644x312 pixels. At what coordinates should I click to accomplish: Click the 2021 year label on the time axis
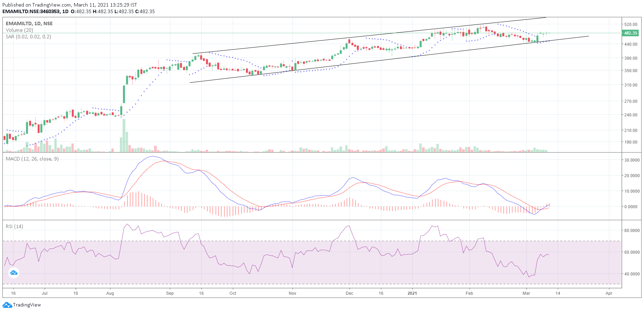tap(412, 293)
